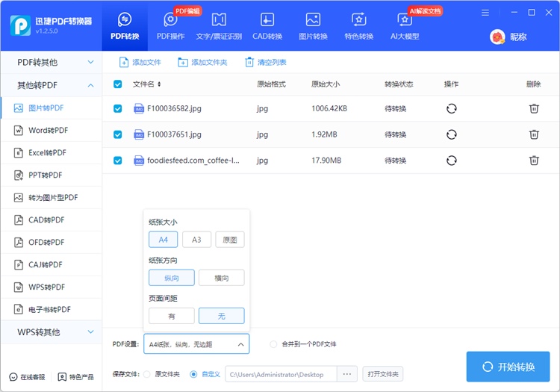Select Word转PDF in the sidebar
Viewport: 560px width, 392px height.
(48, 131)
